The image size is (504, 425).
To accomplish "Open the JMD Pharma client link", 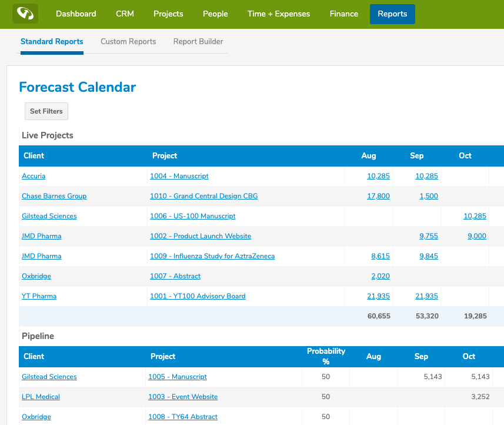I will pos(41,236).
